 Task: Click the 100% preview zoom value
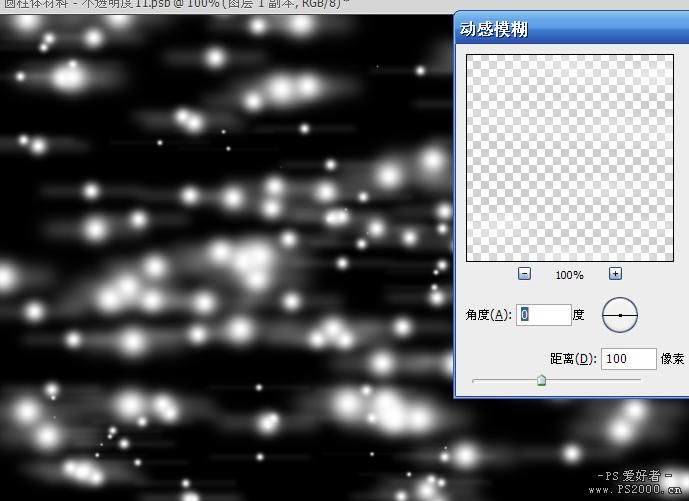click(x=569, y=275)
